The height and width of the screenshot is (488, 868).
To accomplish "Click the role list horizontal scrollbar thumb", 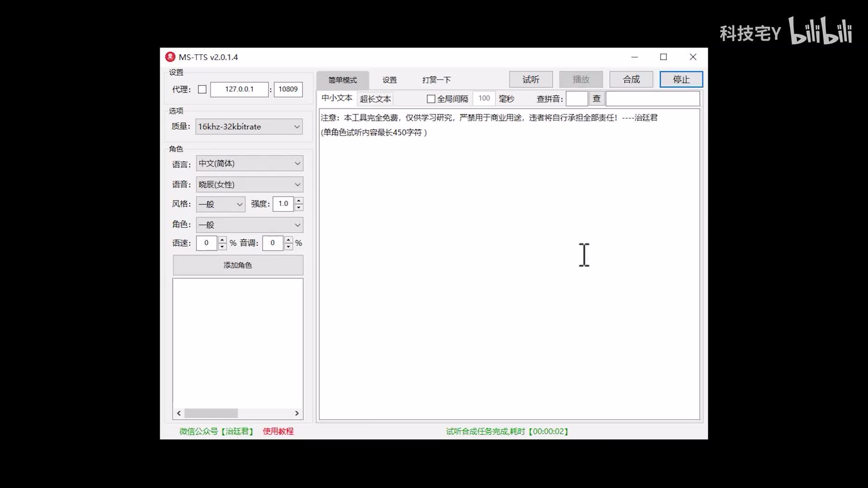I will (211, 413).
